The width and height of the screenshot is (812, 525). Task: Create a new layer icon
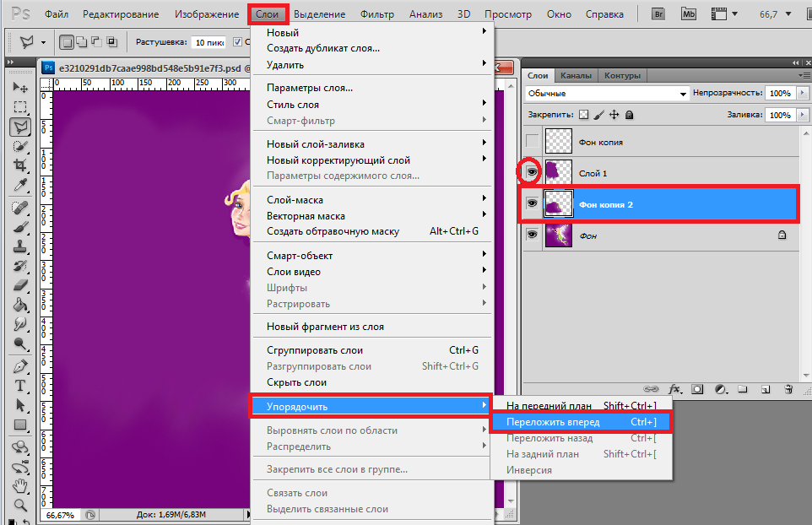click(766, 389)
